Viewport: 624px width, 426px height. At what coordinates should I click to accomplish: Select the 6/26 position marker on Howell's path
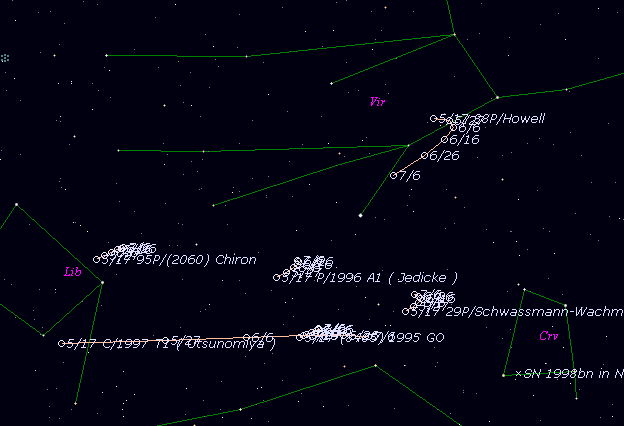coord(424,155)
